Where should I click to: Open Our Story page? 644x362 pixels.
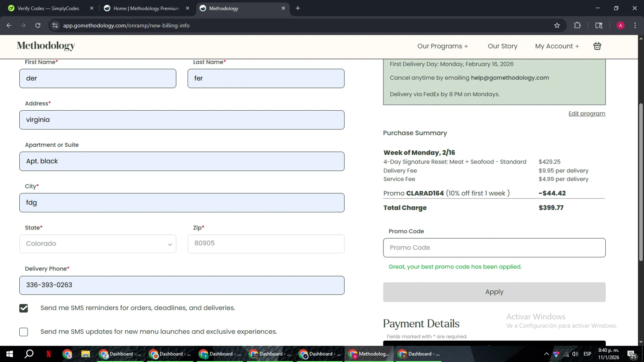pos(502,46)
